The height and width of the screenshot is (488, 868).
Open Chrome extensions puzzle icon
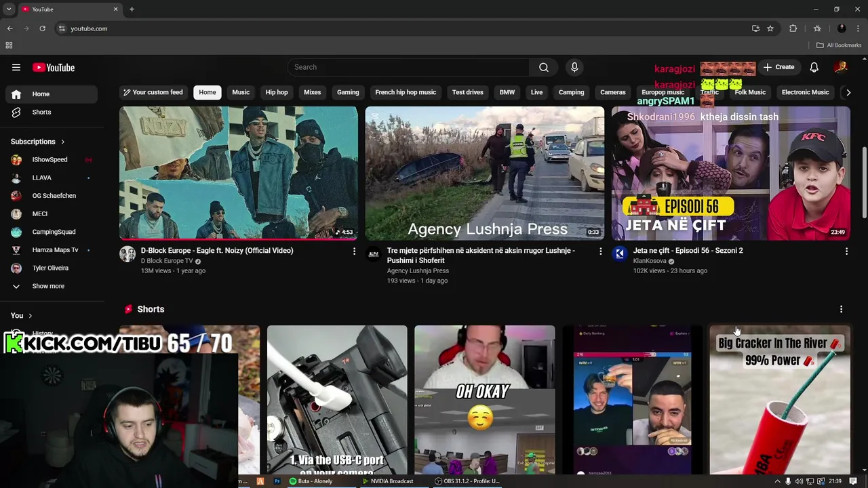click(x=793, y=28)
